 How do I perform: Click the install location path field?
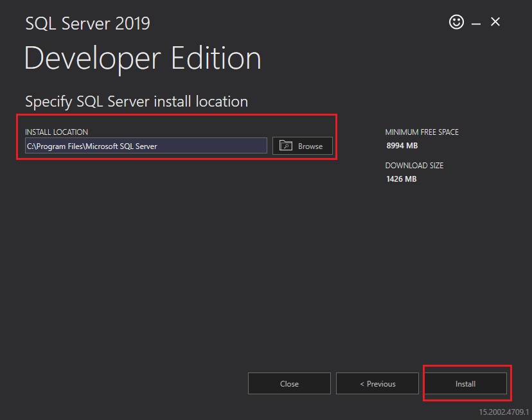click(x=146, y=146)
